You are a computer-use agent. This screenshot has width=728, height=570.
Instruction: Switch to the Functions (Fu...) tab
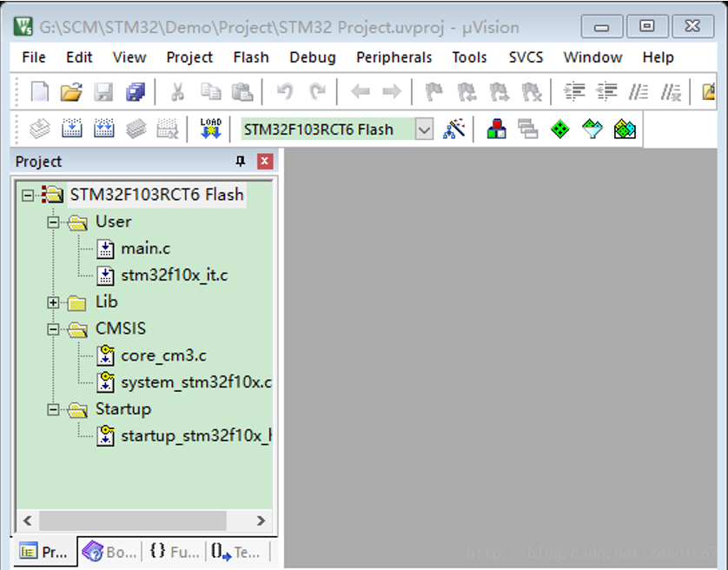point(174,552)
